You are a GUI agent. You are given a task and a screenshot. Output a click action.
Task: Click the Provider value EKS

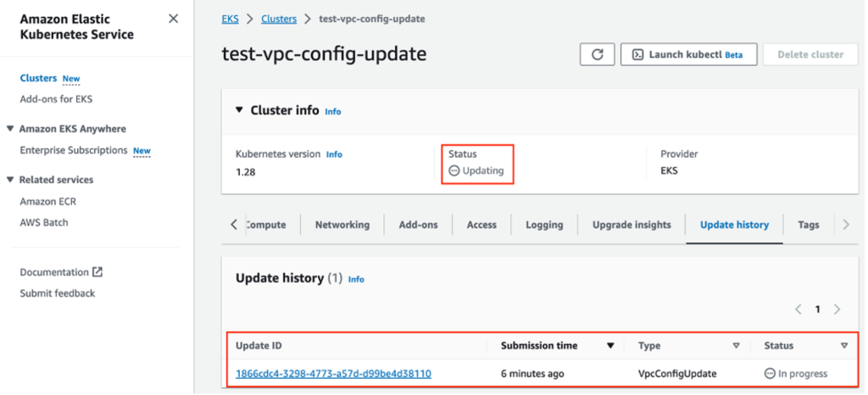point(669,170)
